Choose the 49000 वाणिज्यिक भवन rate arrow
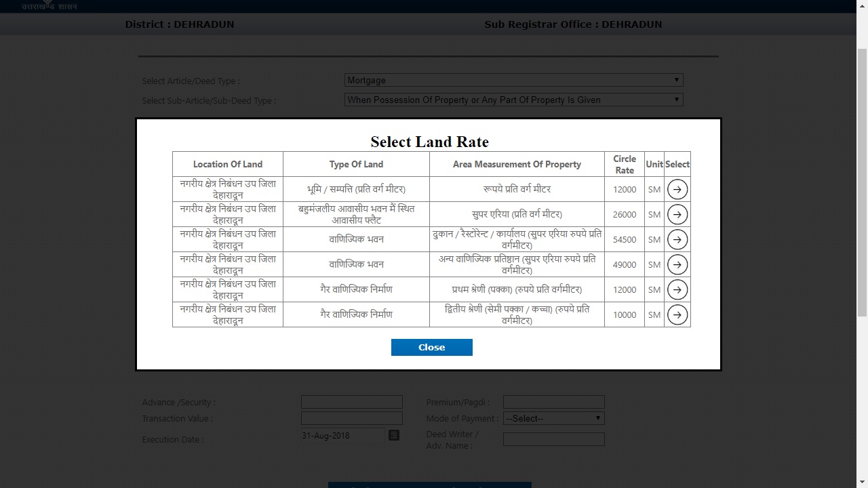The width and height of the screenshot is (868, 488). pyautogui.click(x=677, y=264)
